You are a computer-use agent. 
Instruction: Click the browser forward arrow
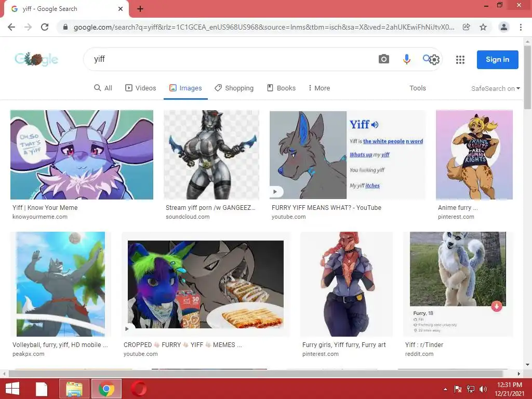coord(28,27)
